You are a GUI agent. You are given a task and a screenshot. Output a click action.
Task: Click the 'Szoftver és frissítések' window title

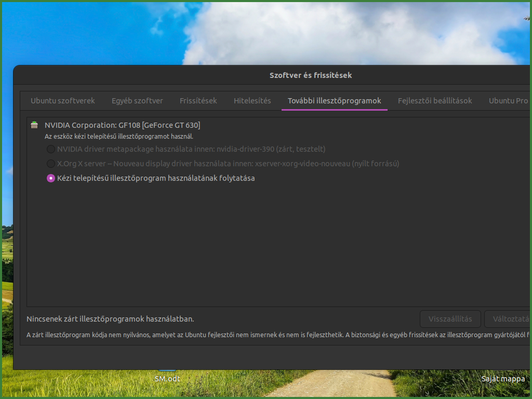point(311,75)
